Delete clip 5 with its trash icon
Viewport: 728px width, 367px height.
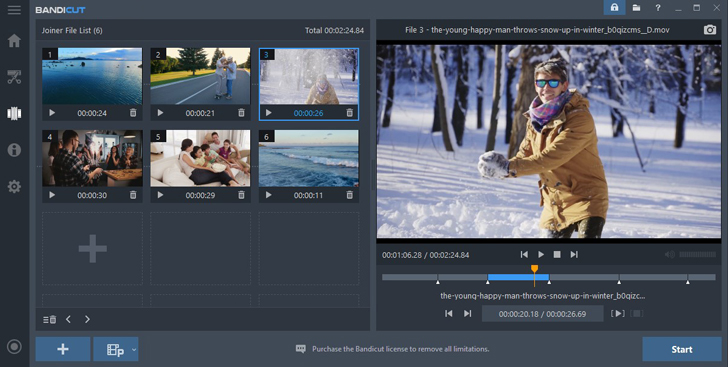241,195
